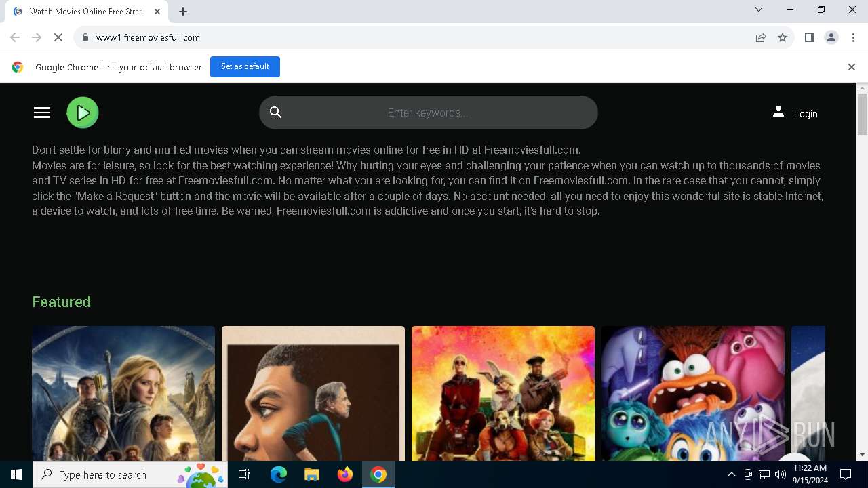
Task: Open the colorful animal gang movie poster
Action: pos(503,393)
